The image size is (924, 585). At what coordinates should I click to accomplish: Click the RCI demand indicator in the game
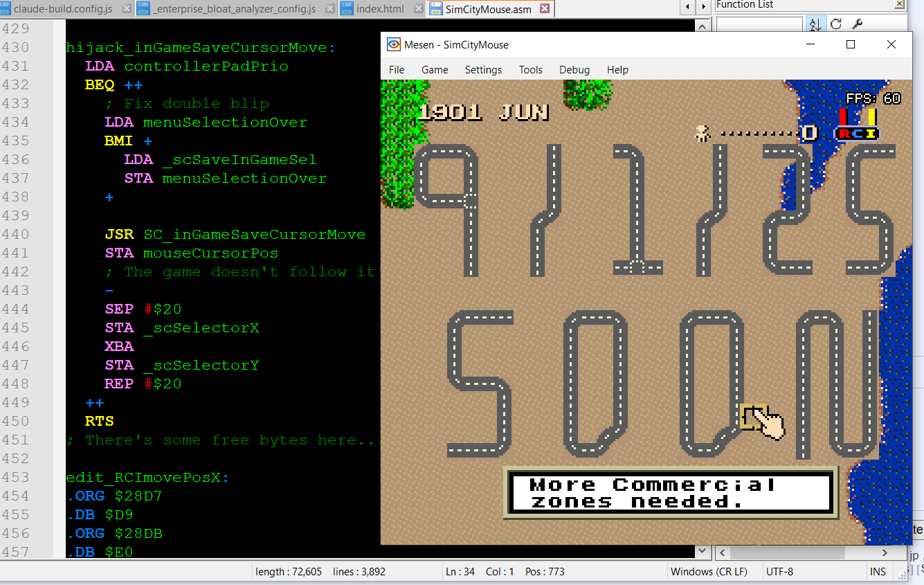[x=855, y=125]
